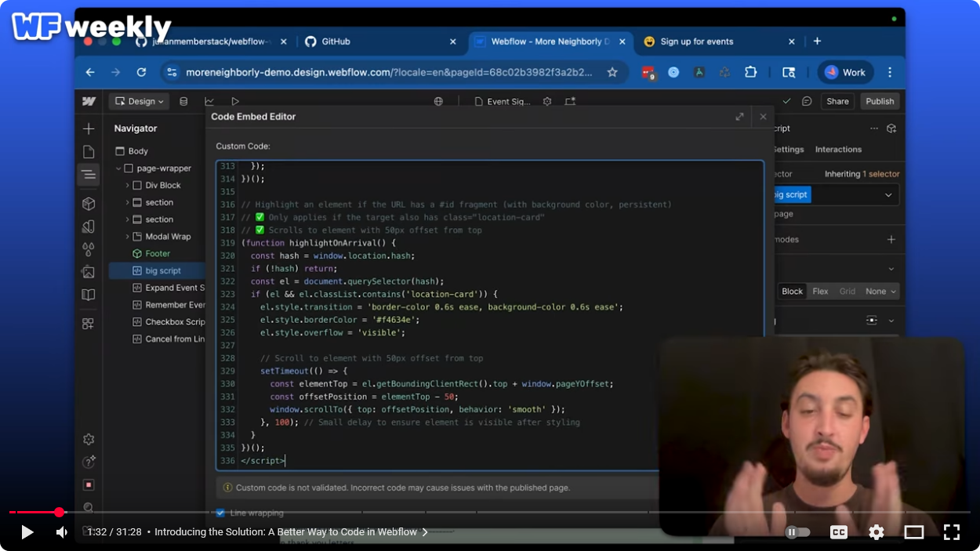Mute the video volume
This screenshot has width=980, height=551.
click(62, 532)
